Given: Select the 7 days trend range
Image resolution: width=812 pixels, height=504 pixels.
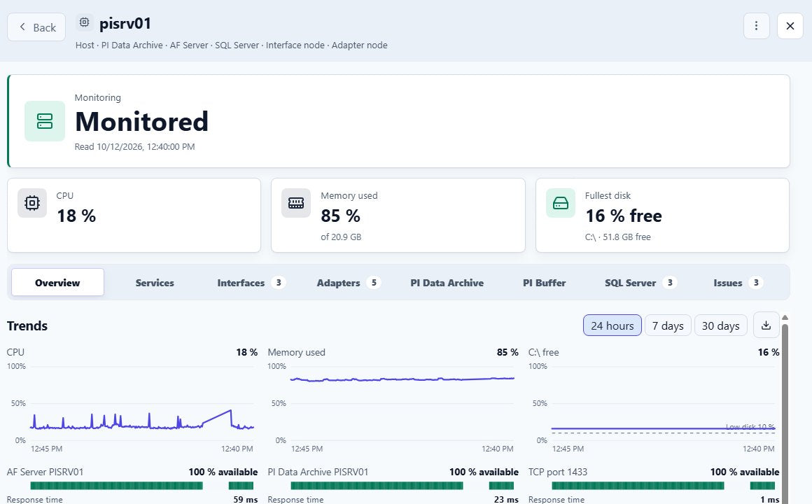Looking at the screenshot, I should pyautogui.click(x=668, y=325).
